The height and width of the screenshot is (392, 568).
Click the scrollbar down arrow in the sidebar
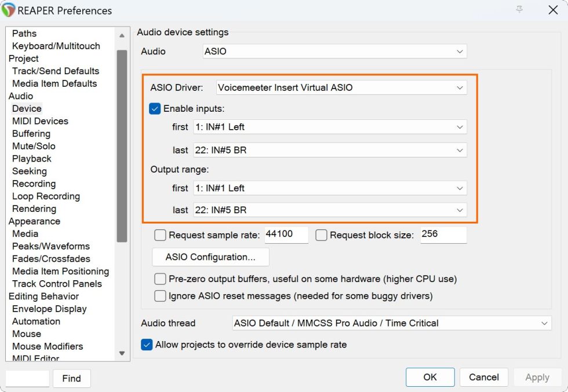pos(122,353)
